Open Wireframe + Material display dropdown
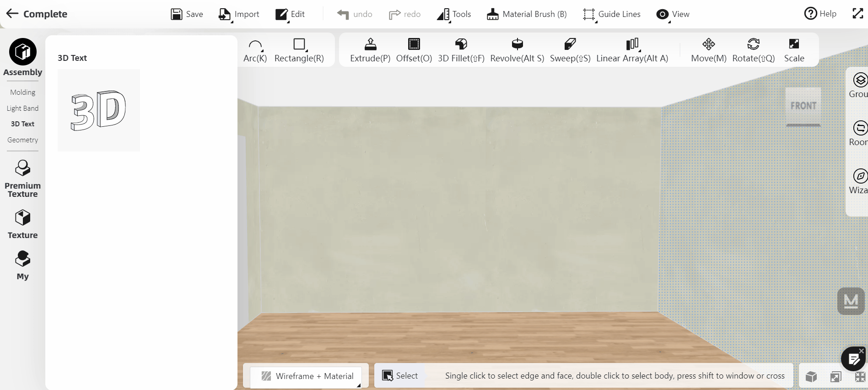The image size is (868, 390). pyautogui.click(x=306, y=376)
